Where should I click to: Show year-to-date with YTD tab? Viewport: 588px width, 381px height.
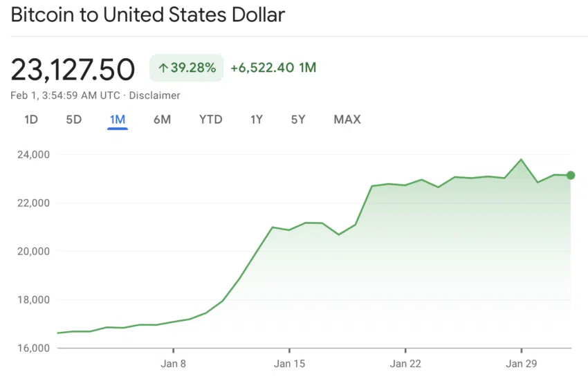click(x=211, y=120)
